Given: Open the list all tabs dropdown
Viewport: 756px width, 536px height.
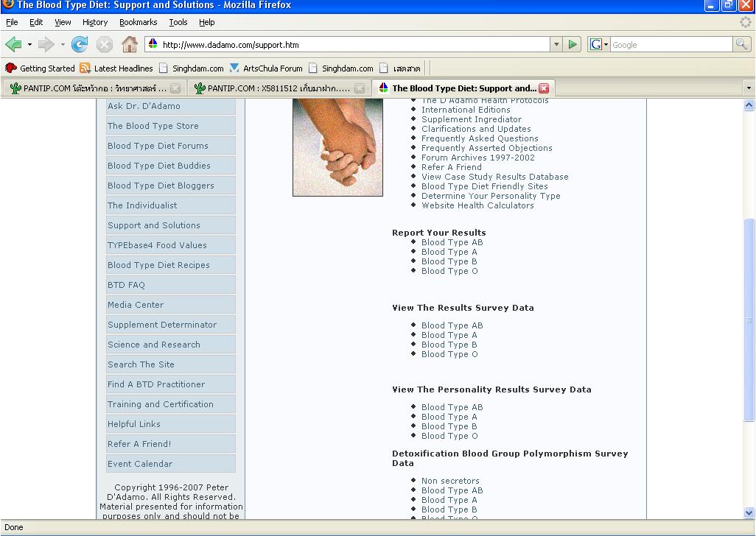Looking at the screenshot, I should coord(749,88).
